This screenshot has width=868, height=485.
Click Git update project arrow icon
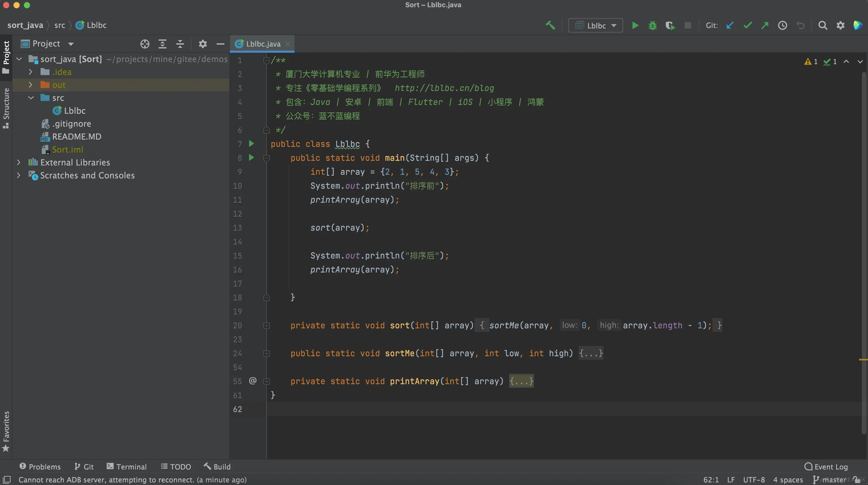click(x=730, y=25)
